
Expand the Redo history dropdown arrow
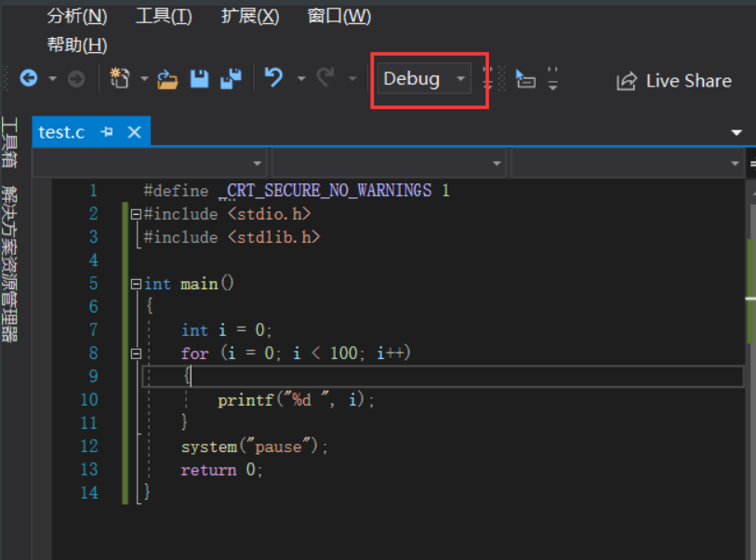point(352,79)
